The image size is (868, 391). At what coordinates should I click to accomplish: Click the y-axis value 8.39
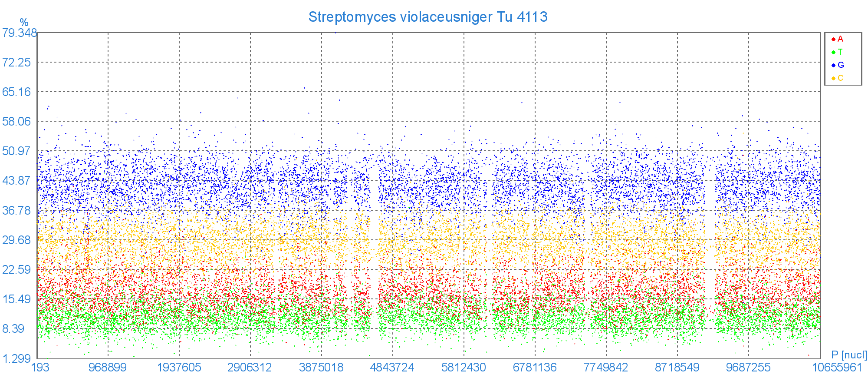click(x=13, y=329)
